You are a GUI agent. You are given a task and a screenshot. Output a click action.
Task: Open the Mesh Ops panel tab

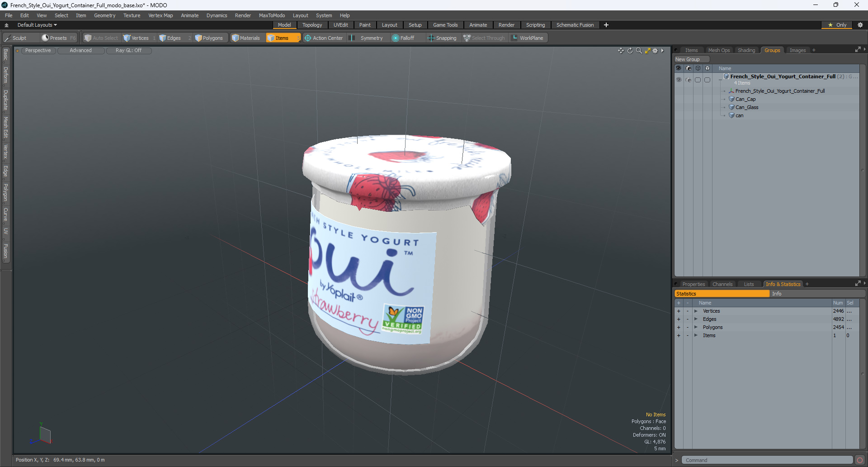pyautogui.click(x=719, y=50)
